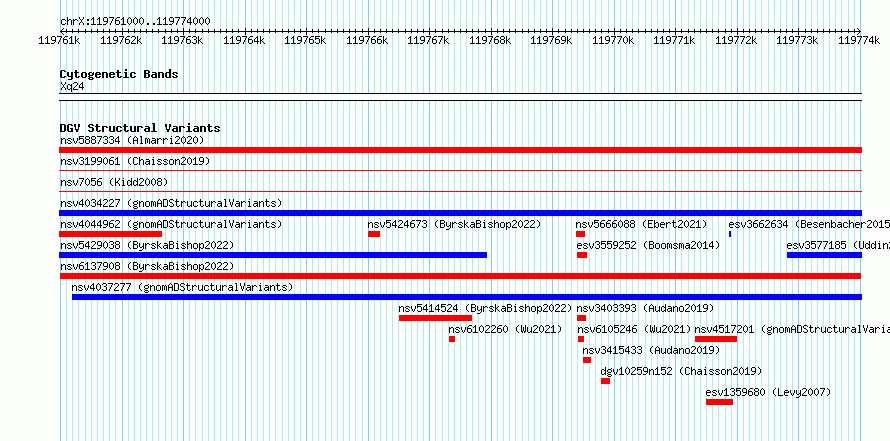The width and height of the screenshot is (890, 441).
Task: Open the esv3577185 Uddin label
Action: point(838,245)
